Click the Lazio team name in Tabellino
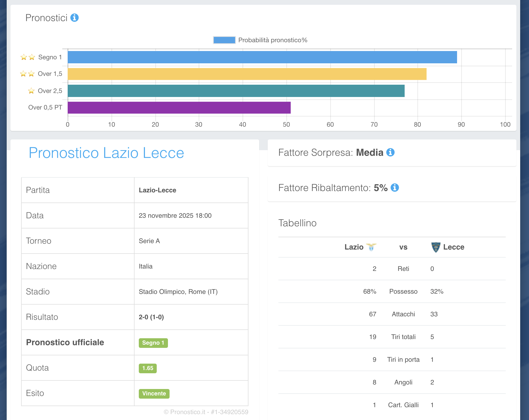 pos(354,247)
